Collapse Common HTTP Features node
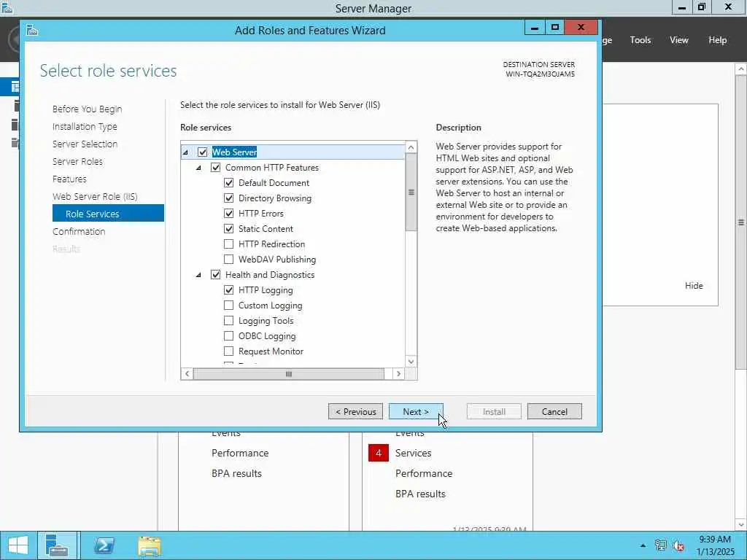The width and height of the screenshot is (747, 560). (198, 168)
